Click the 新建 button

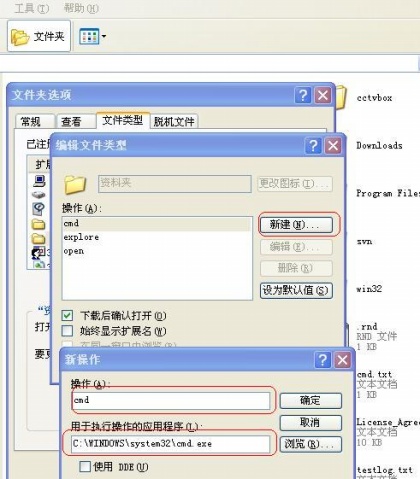tap(296, 225)
